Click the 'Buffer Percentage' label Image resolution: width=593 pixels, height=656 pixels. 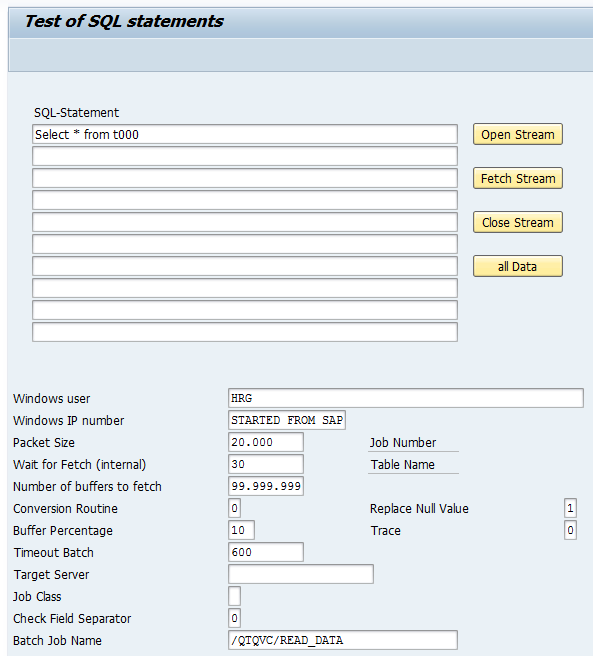tap(63, 530)
